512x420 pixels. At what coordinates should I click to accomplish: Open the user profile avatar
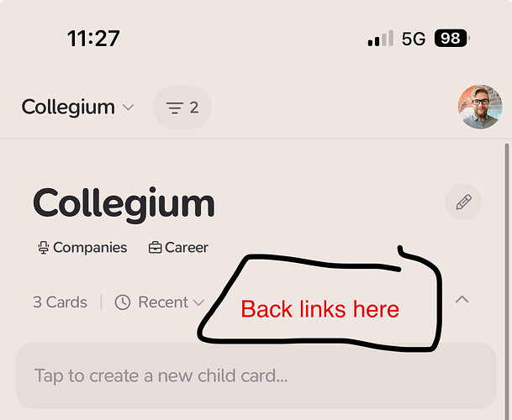click(x=480, y=107)
